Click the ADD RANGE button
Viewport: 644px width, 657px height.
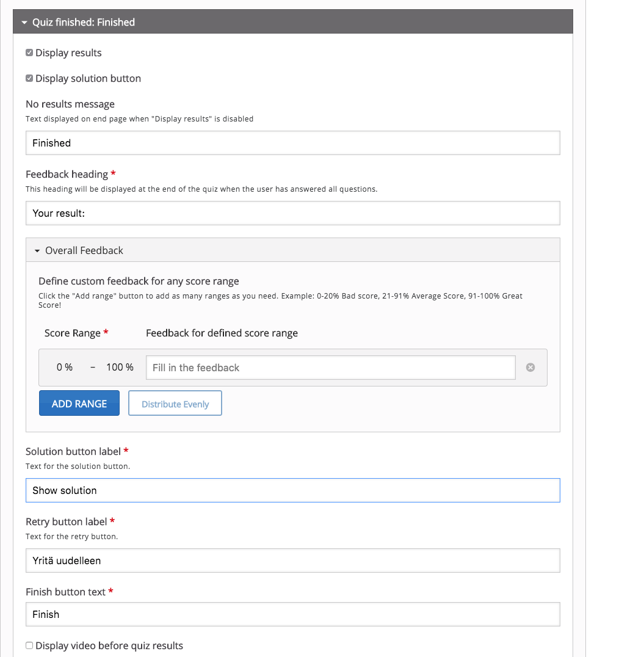79,403
